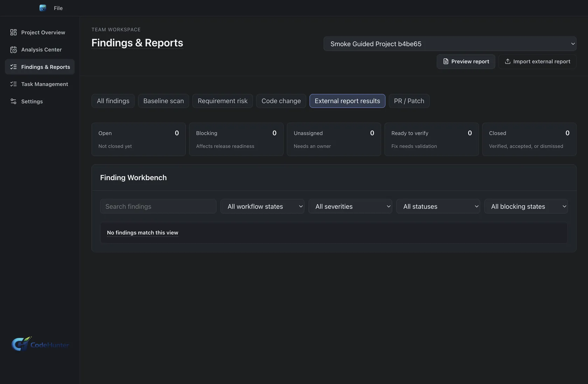Open the All blocking states filter
This screenshot has width=588, height=384.
(x=526, y=206)
